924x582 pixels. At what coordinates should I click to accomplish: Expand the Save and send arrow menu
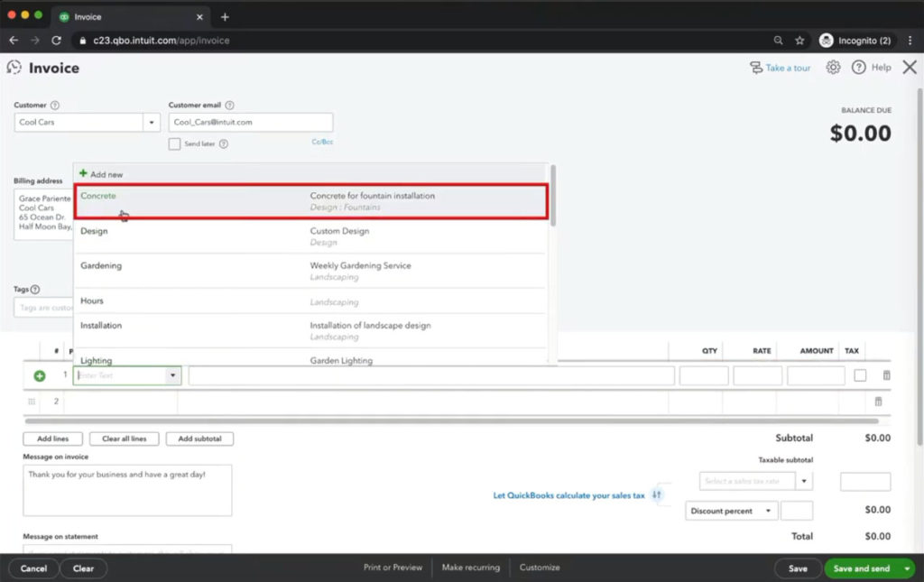(x=907, y=568)
